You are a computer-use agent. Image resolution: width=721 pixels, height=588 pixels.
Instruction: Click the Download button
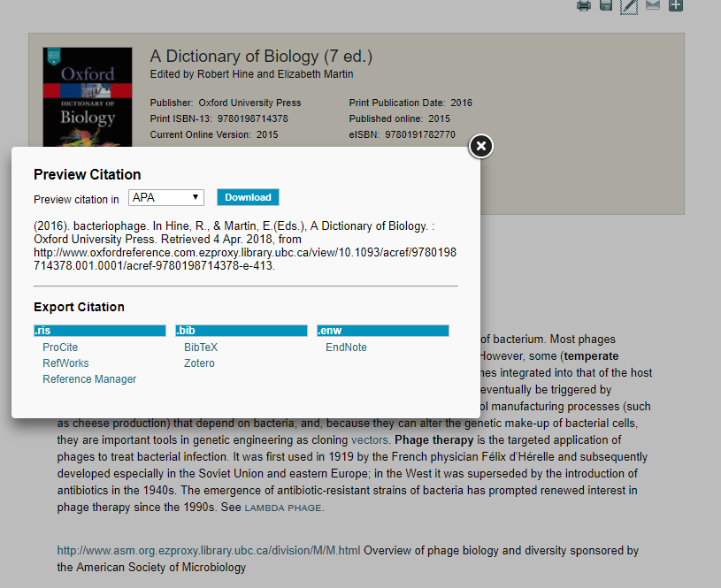pyautogui.click(x=248, y=197)
